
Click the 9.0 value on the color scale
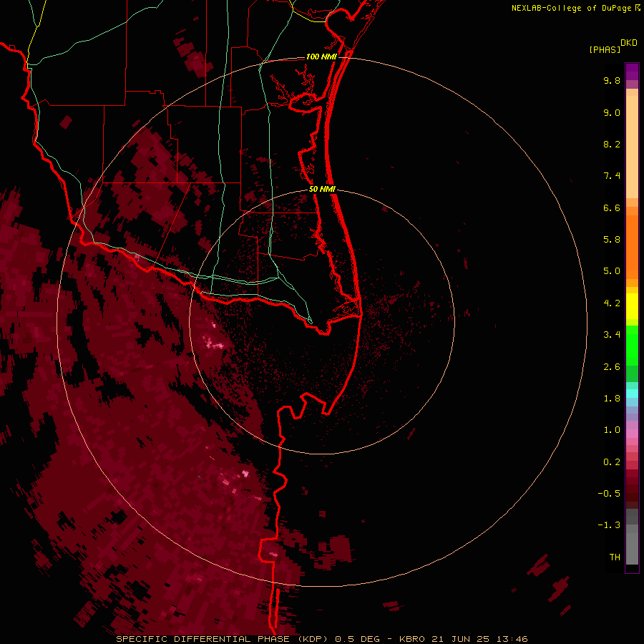tap(612, 112)
